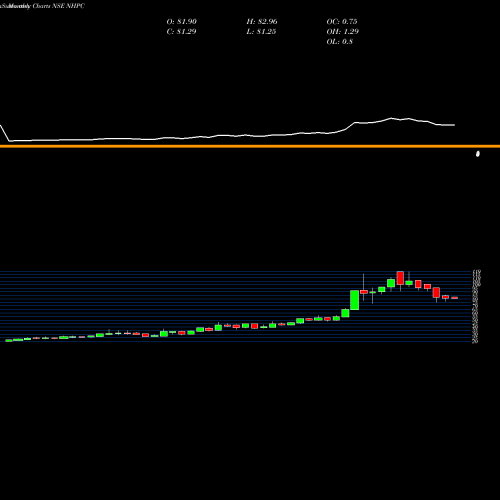Click the 'Charts NSE NHPC' chart title
This screenshot has height=500, width=500.
(x=59, y=6)
